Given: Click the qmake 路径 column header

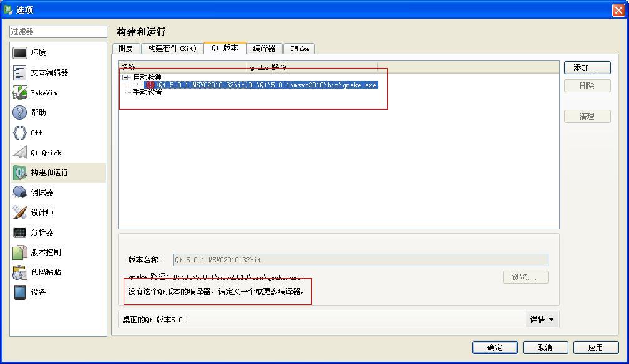Looking at the screenshot, I should click(x=312, y=67).
